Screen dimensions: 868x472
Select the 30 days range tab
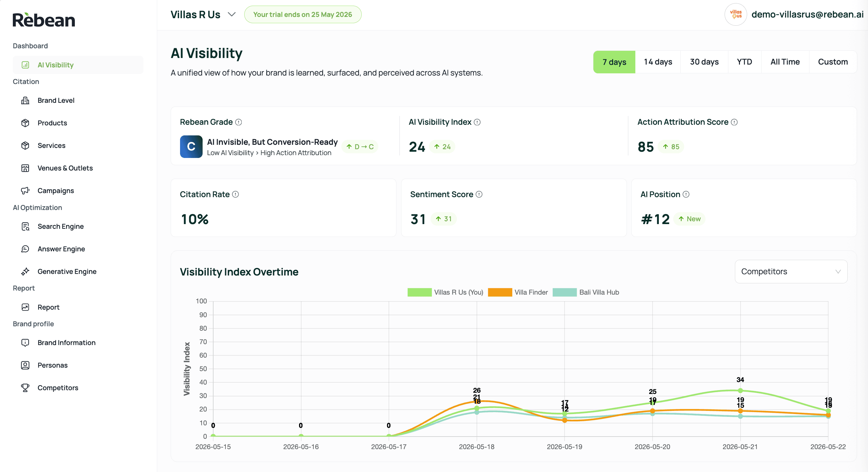click(x=704, y=62)
